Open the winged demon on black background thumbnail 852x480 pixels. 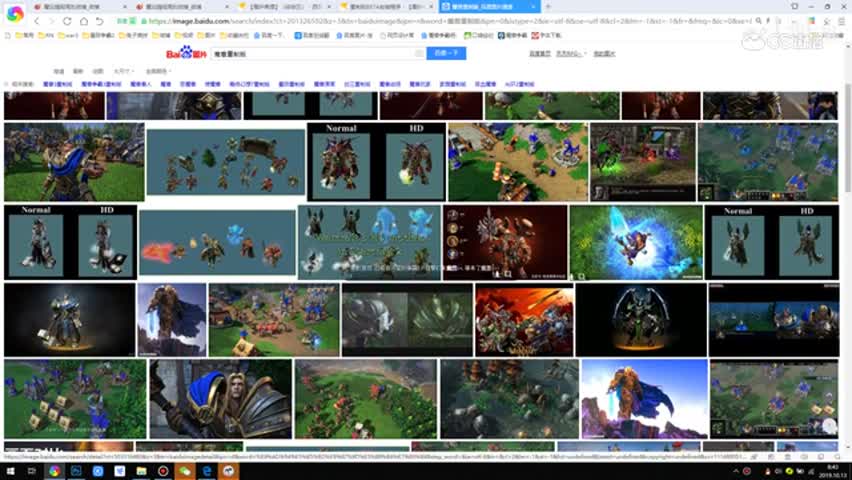coord(641,320)
